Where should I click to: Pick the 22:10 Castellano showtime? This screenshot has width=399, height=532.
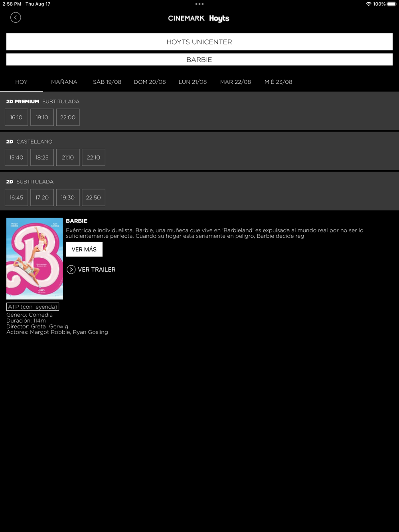coord(93,158)
